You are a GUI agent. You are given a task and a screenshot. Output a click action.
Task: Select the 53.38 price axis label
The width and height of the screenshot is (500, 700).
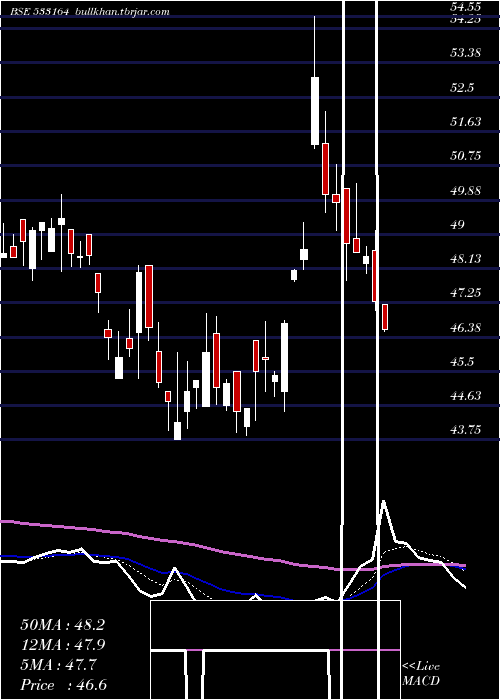tap(466, 53)
